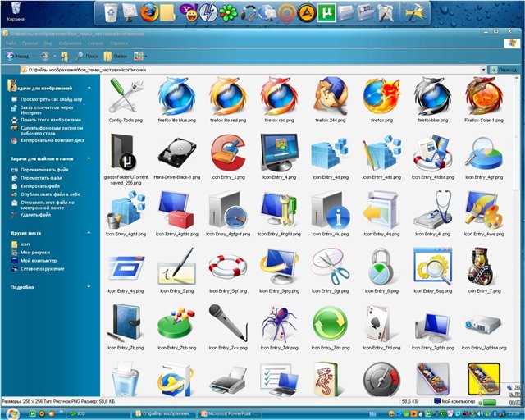Open 'Мой компьютер' in Other places
This screenshot has width=525, height=420.
(x=39, y=261)
